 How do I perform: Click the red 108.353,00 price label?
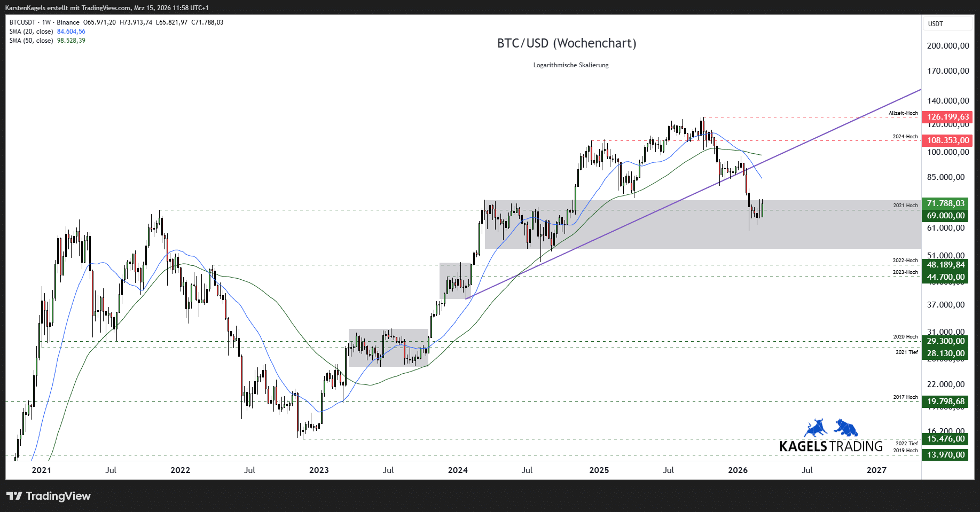[x=947, y=140]
